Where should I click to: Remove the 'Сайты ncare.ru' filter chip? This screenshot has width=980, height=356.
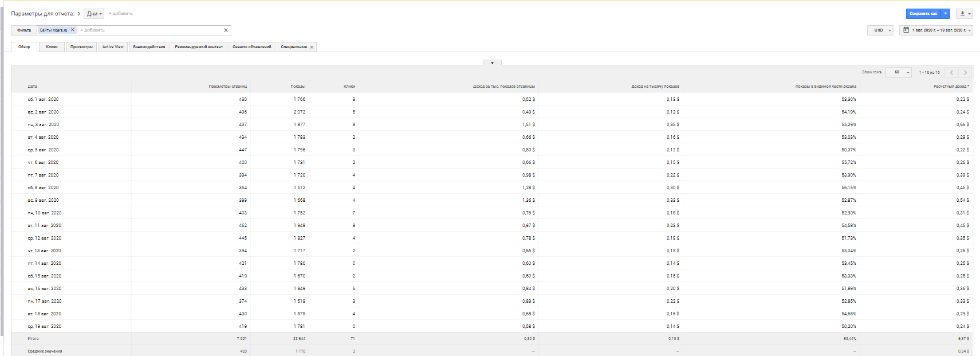[73, 30]
